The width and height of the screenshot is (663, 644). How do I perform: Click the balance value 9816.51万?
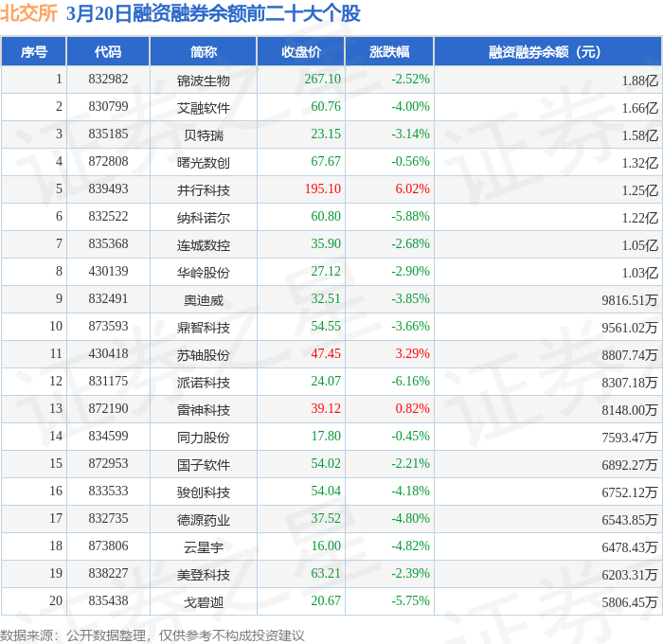point(630,300)
